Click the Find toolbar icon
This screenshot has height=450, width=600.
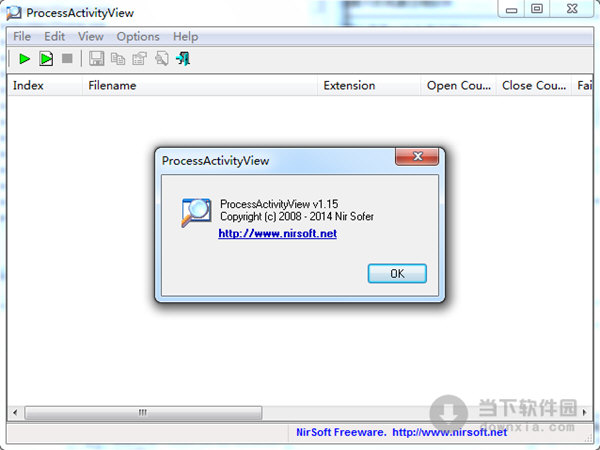pos(162,59)
